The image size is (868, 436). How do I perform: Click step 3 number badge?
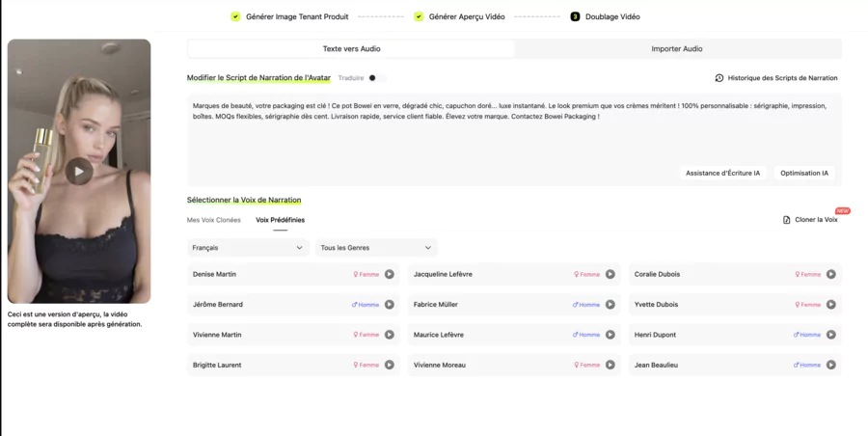click(x=575, y=16)
